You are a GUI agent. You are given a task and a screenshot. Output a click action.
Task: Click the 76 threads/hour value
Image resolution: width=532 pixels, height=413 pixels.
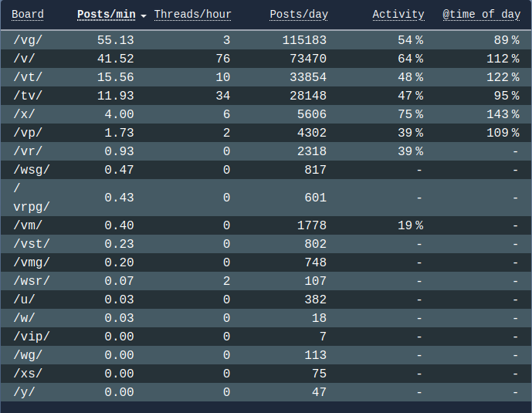click(x=223, y=59)
